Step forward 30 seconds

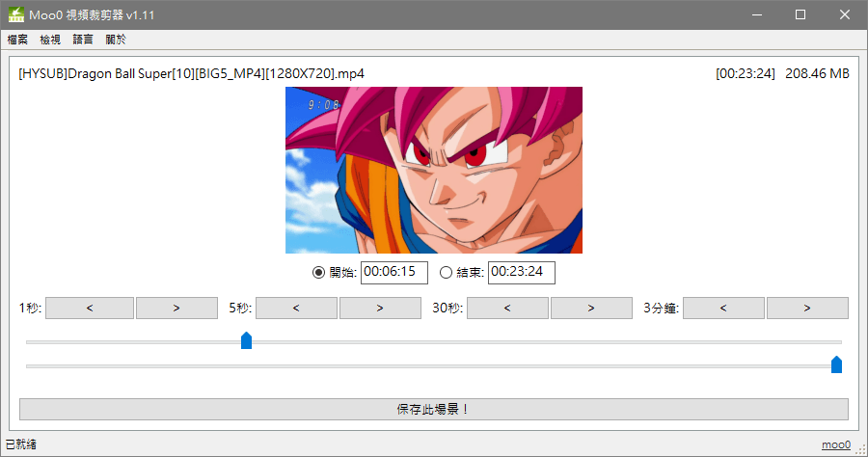click(591, 308)
